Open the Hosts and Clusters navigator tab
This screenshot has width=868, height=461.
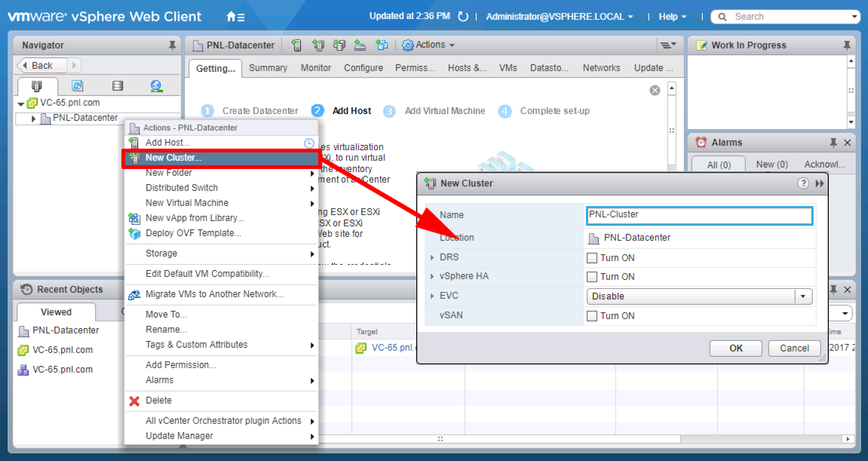tap(36, 86)
